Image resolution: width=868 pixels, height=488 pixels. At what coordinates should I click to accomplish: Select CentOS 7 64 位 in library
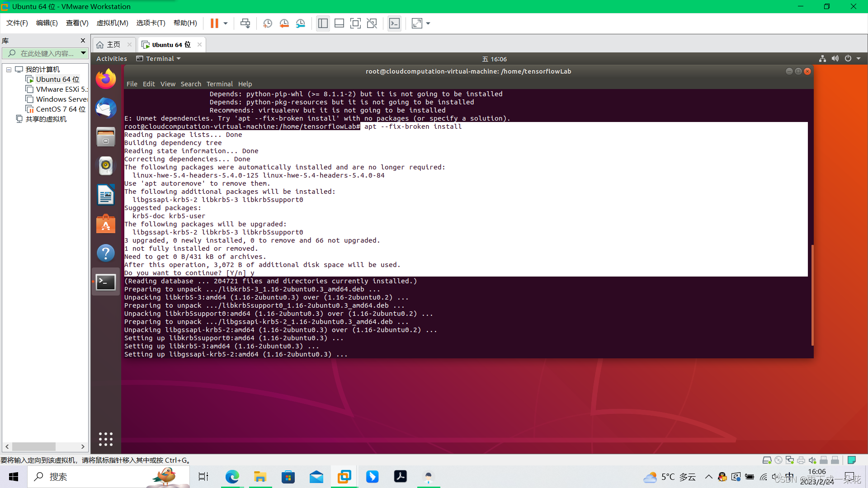pos(60,109)
